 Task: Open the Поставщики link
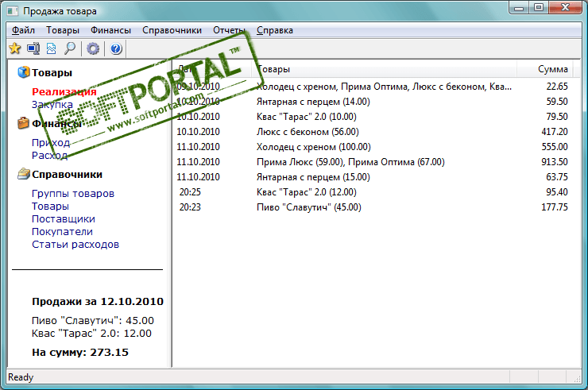point(64,219)
